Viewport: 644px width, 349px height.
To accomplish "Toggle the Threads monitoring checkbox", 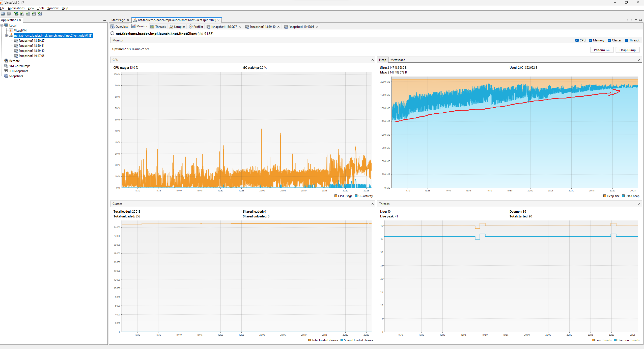I will [627, 40].
